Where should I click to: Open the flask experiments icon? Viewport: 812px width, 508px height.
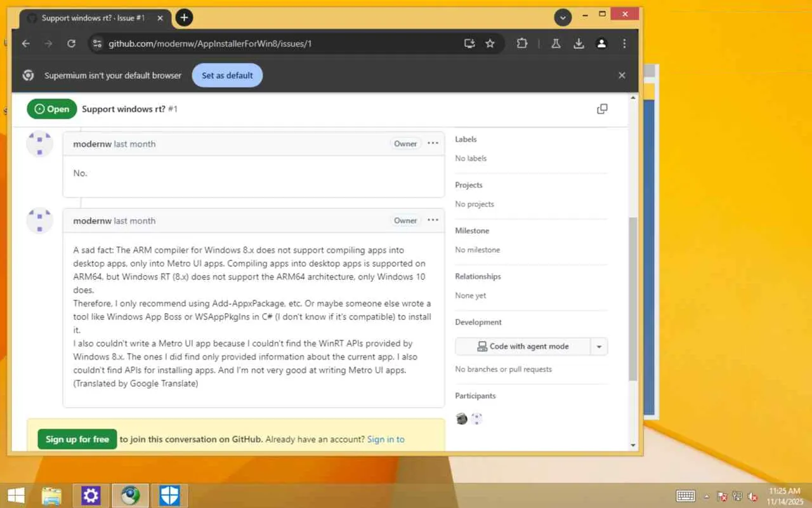click(556, 44)
